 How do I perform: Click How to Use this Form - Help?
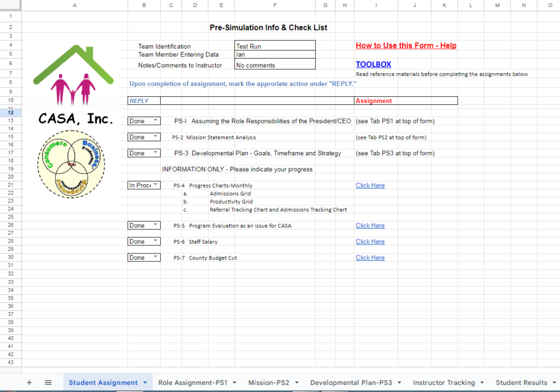406,46
